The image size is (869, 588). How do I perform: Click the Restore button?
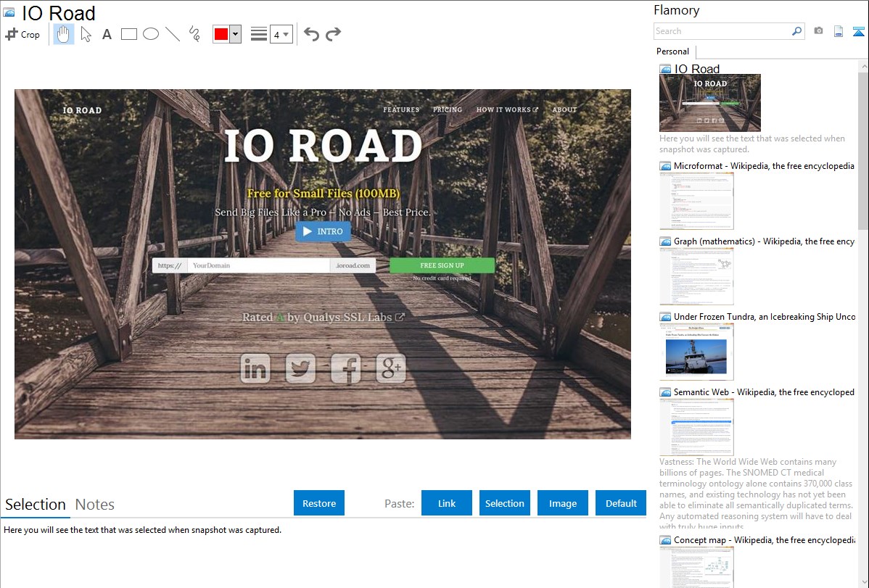(319, 503)
